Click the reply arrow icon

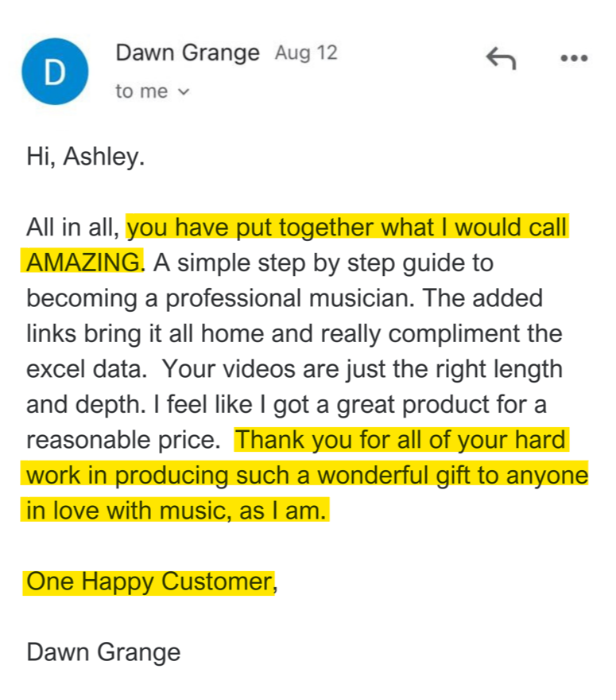[501, 59]
